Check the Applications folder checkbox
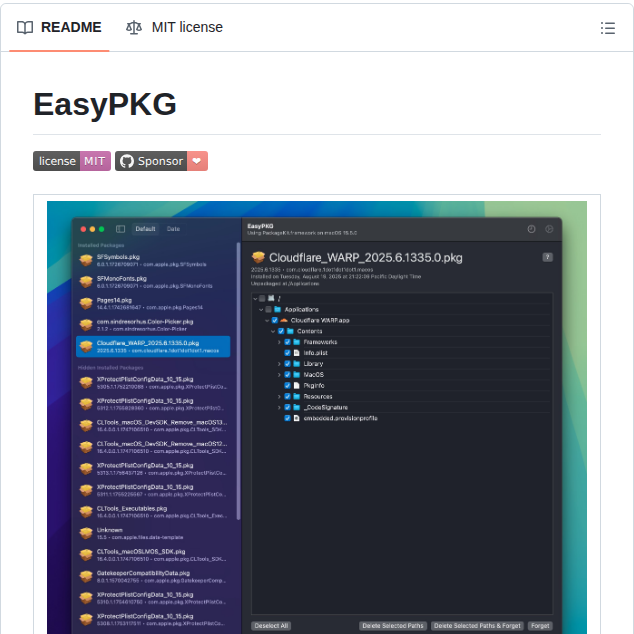 (x=268, y=309)
